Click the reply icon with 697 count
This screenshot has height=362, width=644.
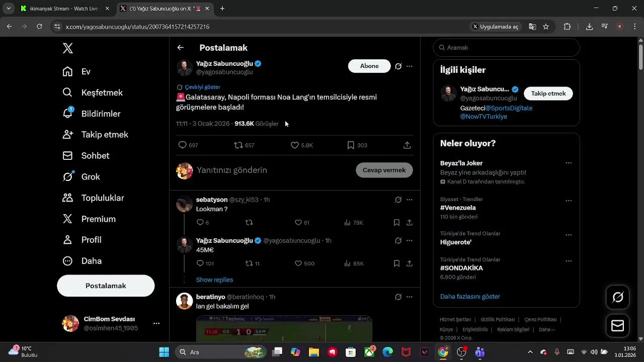(183, 145)
